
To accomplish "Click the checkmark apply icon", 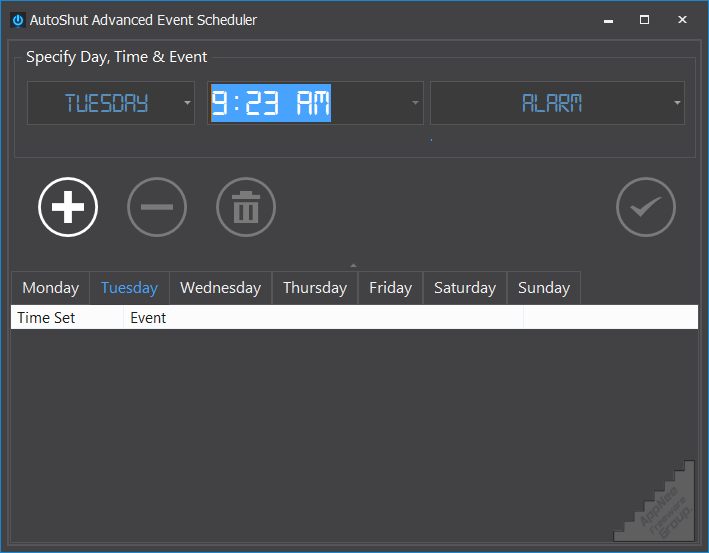I will coord(646,207).
